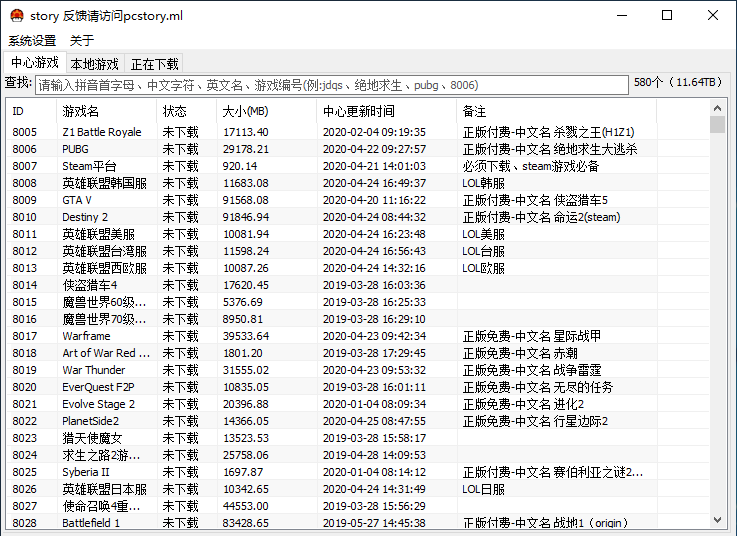Click the note 必须下载、steam游戏必备
Screen dimensions: 737x536
tap(531, 166)
